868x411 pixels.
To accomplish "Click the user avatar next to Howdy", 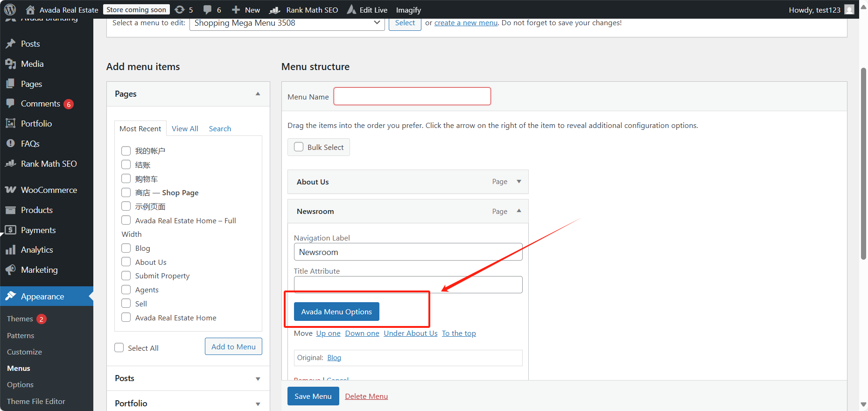I will (x=849, y=10).
